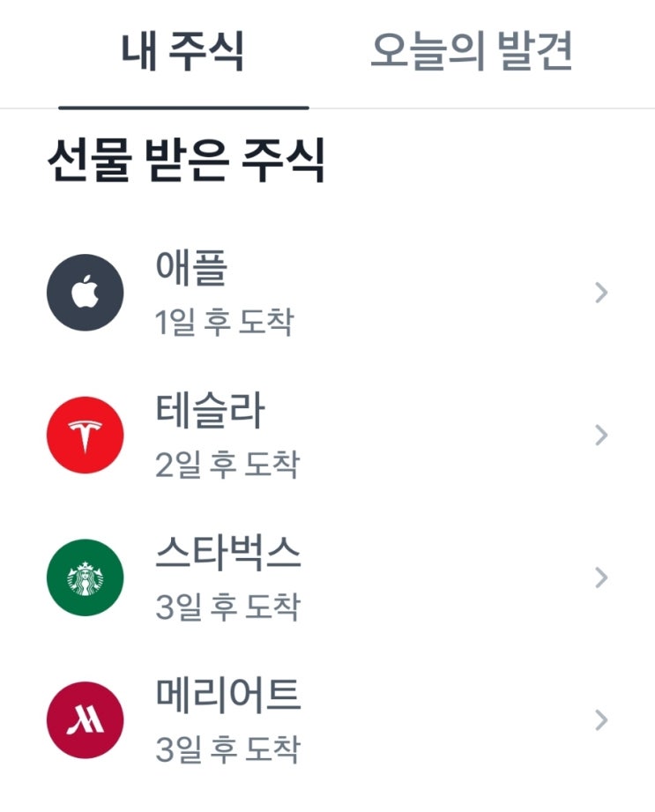This screenshot has height=812, width=655.
Task: Expand 테슬라 details via its chevron
Action: pyautogui.click(x=601, y=436)
